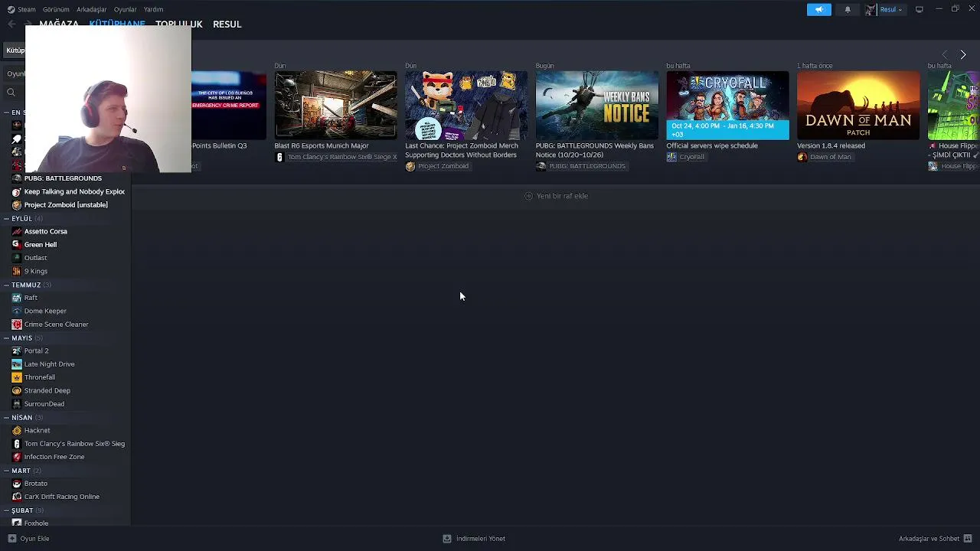980x551 pixels.
Task: Go to the RESUL profile tab
Action: coord(227,24)
